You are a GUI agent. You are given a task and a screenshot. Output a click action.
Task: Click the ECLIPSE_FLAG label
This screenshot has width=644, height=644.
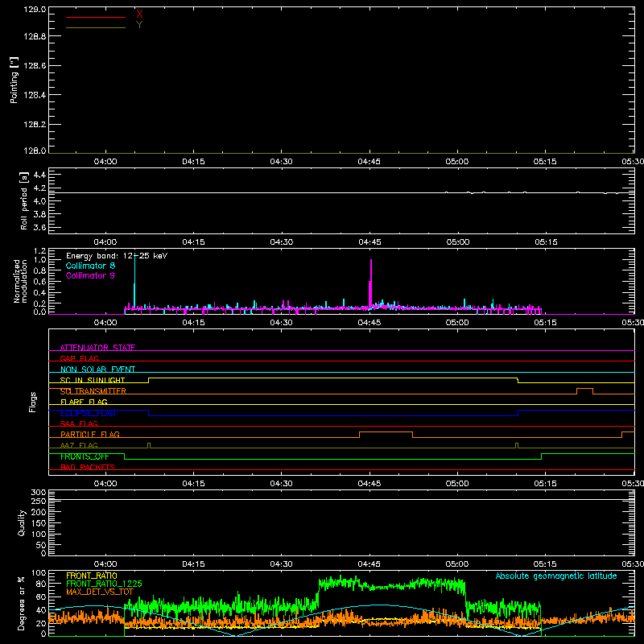pyautogui.click(x=88, y=413)
